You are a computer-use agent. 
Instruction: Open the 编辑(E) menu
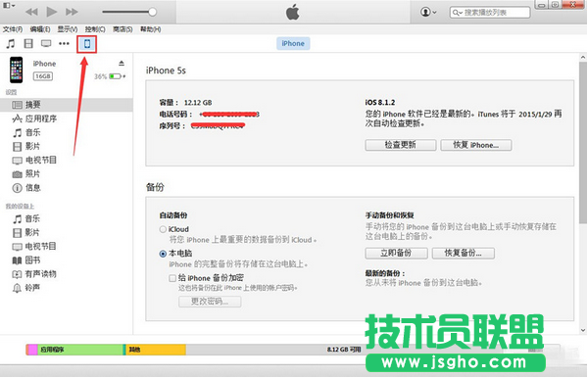pos(40,29)
